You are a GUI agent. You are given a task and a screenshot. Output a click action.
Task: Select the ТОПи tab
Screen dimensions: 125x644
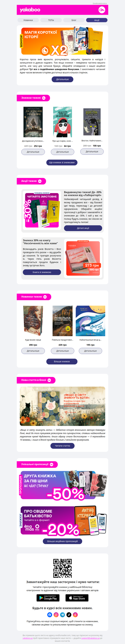click(x=51, y=20)
